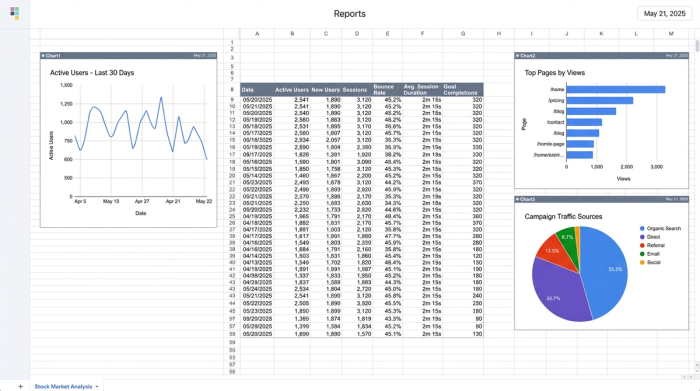Screen dimensions: 700x391
Task: Click the Active Users table header cell
Action: coord(292,90)
